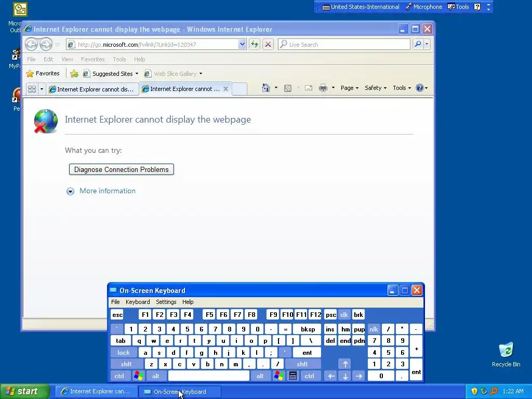This screenshot has height=399, width=532.
Task: Click the Microphone icon in language bar
Action: pos(409,7)
